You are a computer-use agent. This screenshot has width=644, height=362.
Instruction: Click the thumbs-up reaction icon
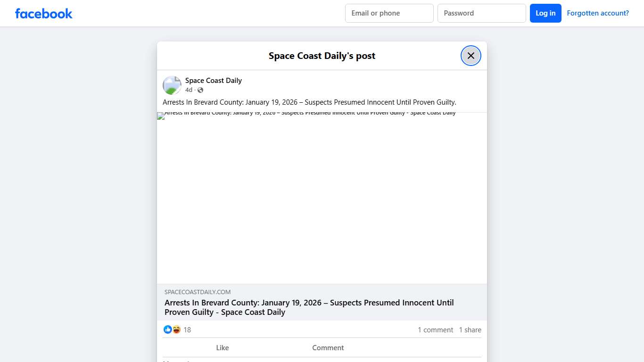tap(167, 329)
